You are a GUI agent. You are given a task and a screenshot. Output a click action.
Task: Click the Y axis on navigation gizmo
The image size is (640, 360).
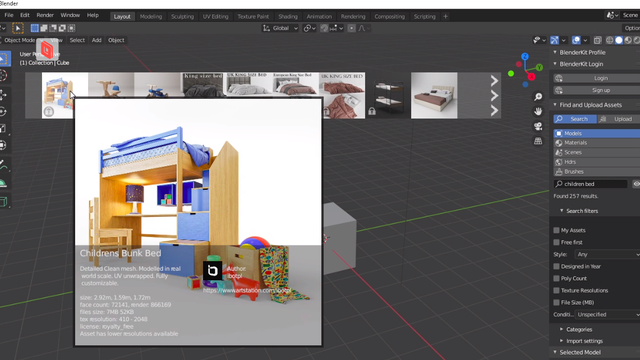[539, 67]
